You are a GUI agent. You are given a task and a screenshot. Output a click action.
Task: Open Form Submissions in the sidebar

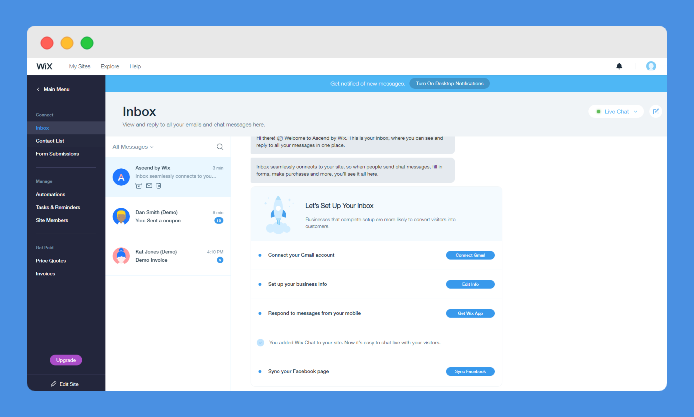tap(58, 154)
